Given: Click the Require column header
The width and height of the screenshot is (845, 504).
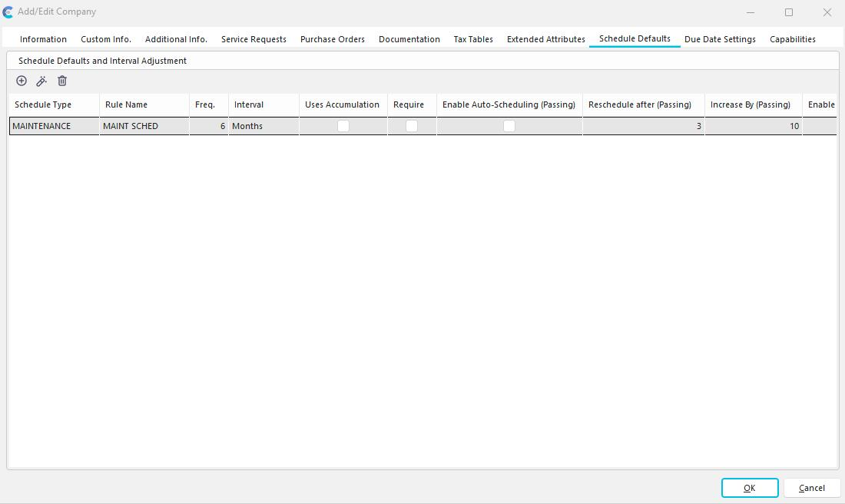Looking at the screenshot, I should pyautogui.click(x=412, y=104).
